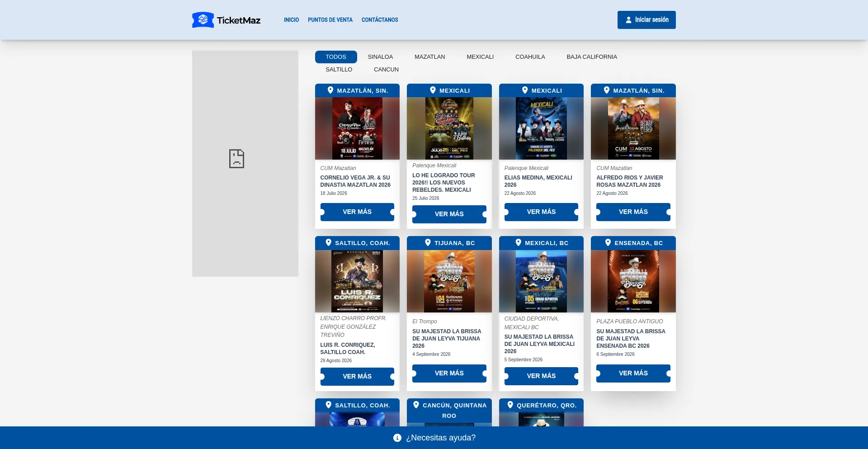The height and width of the screenshot is (449, 868).
Task: Open Alfredo Rios Javier Rosas poster thumbnail
Action: (633, 128)
